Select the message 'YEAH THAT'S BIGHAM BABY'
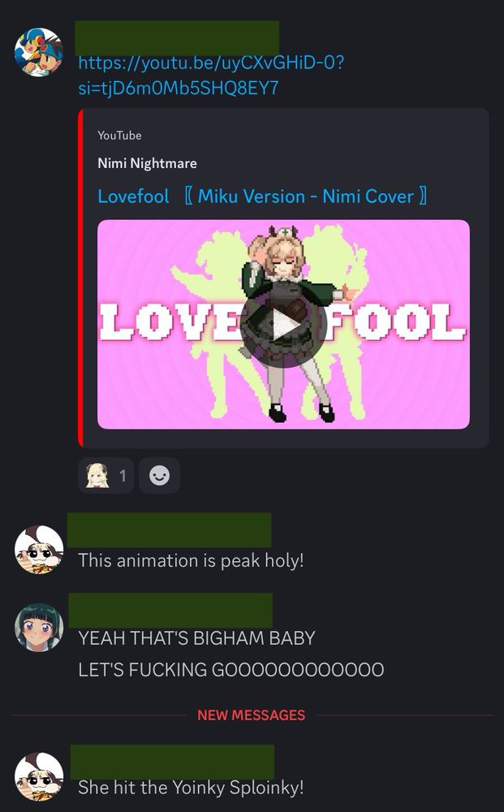504x812 pixels. coord(196,638)
